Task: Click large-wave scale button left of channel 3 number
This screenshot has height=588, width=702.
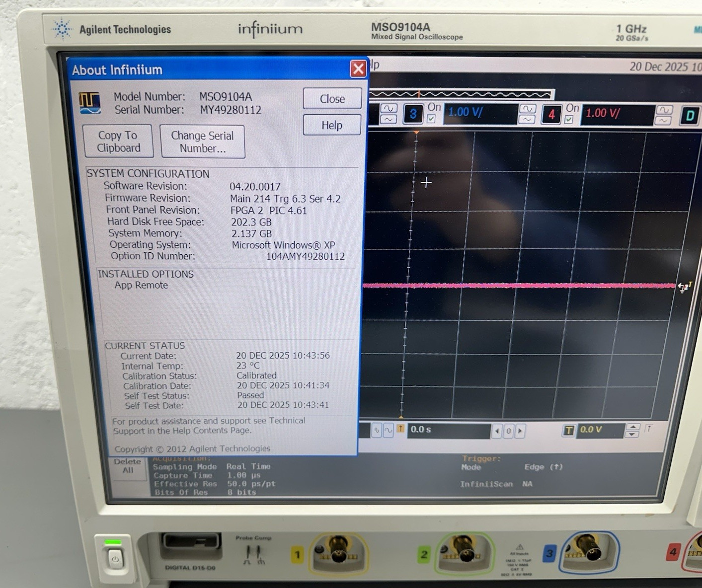Action: pos(389,108)
